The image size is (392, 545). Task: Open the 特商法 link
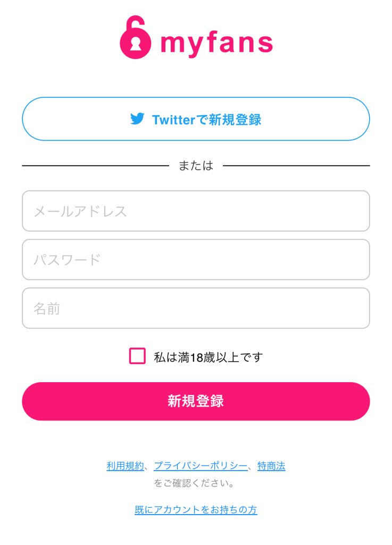coord(271,466)
